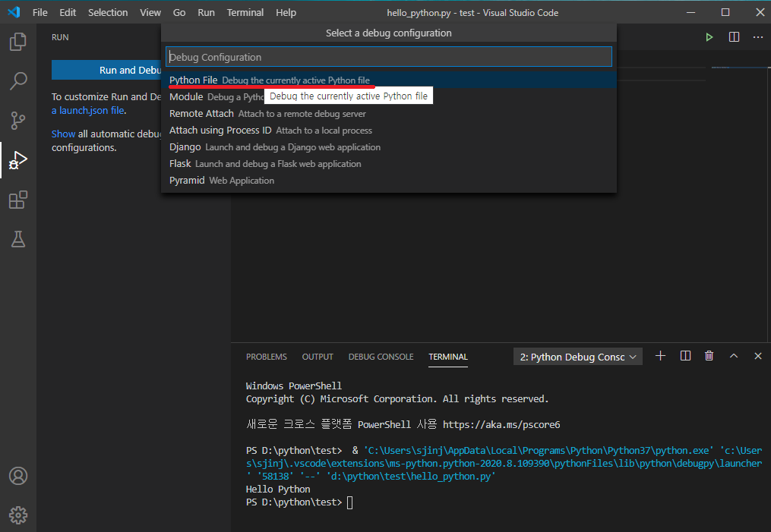Open the View menu

tap(150, 13)
